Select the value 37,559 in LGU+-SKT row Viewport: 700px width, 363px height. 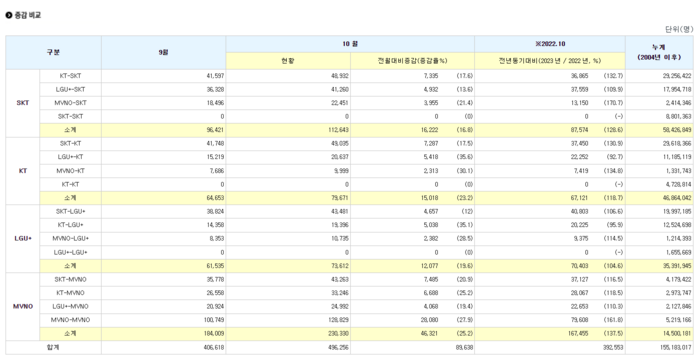click(x=579, y=90)
